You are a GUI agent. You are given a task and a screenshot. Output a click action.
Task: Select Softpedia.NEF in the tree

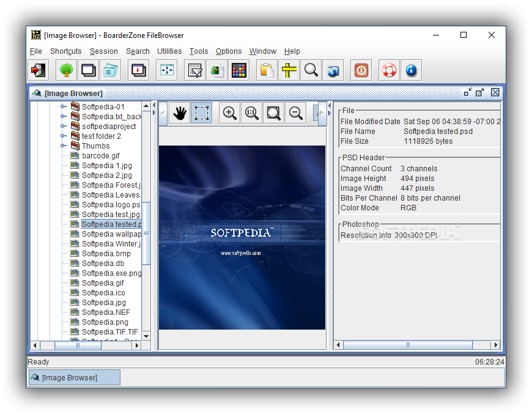point(106,312)
